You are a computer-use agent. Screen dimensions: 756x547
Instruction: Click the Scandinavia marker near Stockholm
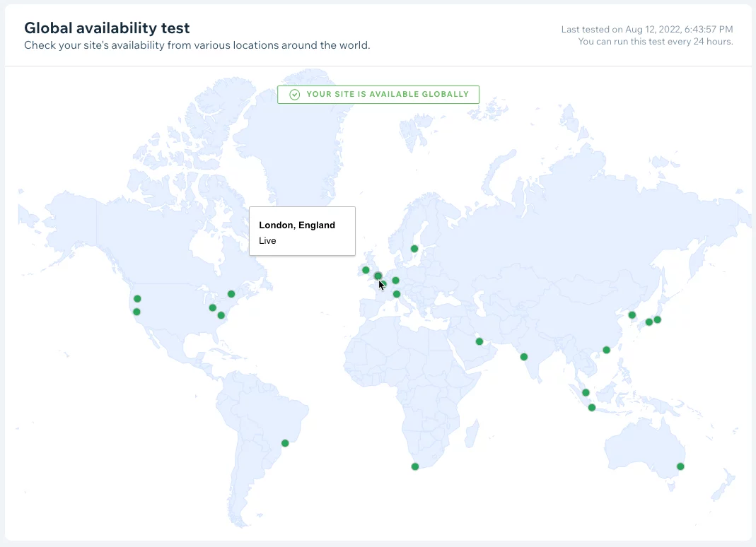tap(414, 249)
